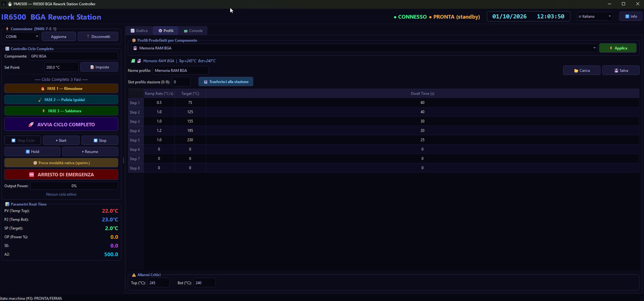Screen dimensions: 644x301
Task: Click the Resume button
Action: (90, 152)
